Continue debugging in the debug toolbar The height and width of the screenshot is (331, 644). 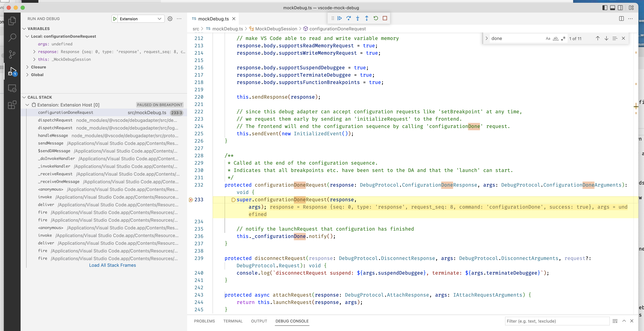click(x=339, y=18)
